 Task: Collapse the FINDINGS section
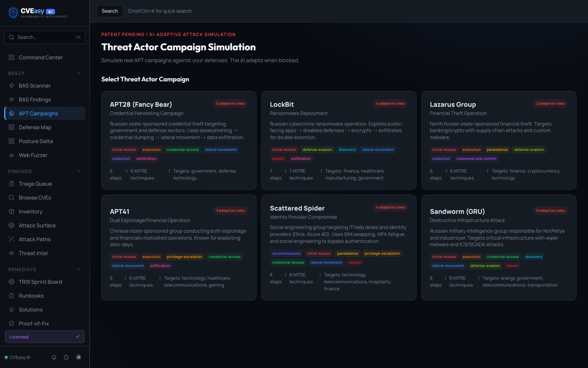pyautogui.click(x=79, y=171)
